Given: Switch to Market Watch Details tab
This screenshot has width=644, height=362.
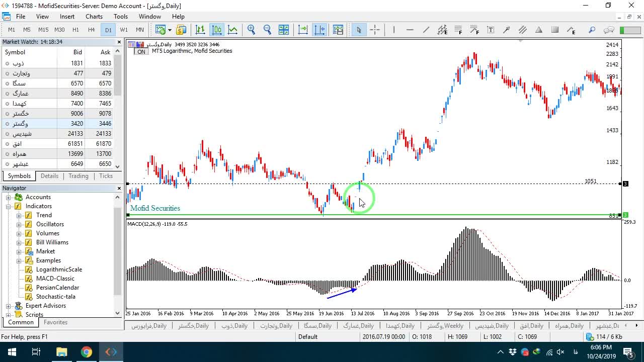Looking at the screenshot, I should click(49, 176).
